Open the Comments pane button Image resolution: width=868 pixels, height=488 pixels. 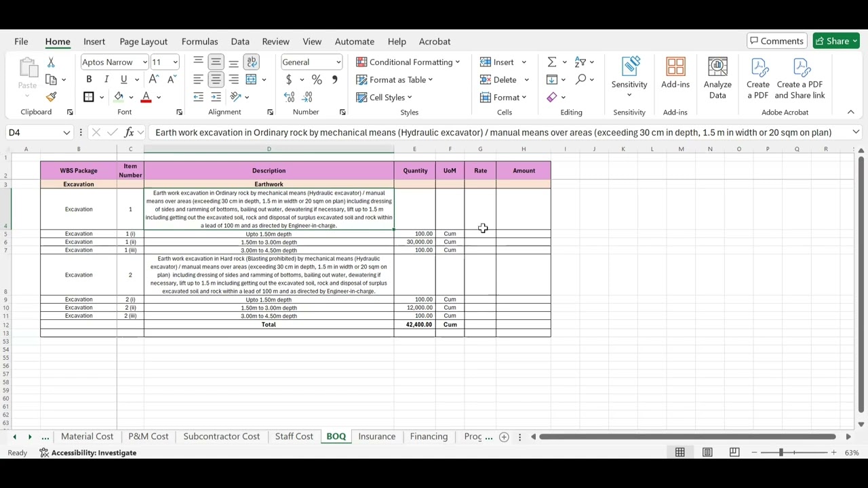point(776,41)
